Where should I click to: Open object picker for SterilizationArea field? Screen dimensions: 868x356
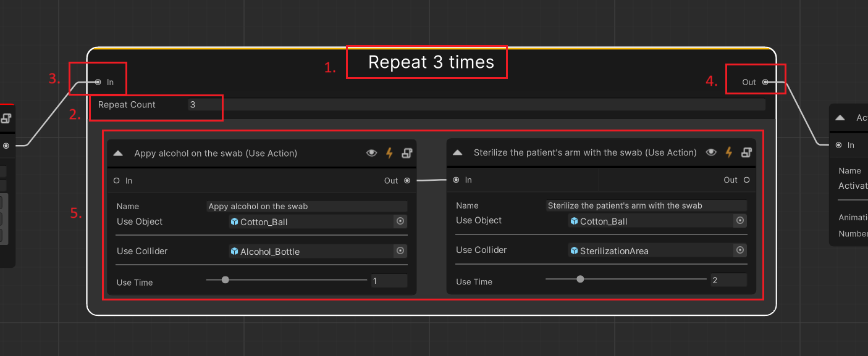coord(740,250)
